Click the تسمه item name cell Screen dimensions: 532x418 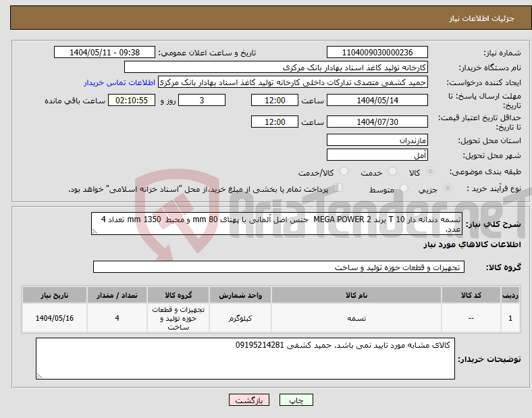click(x=356, y=318)
